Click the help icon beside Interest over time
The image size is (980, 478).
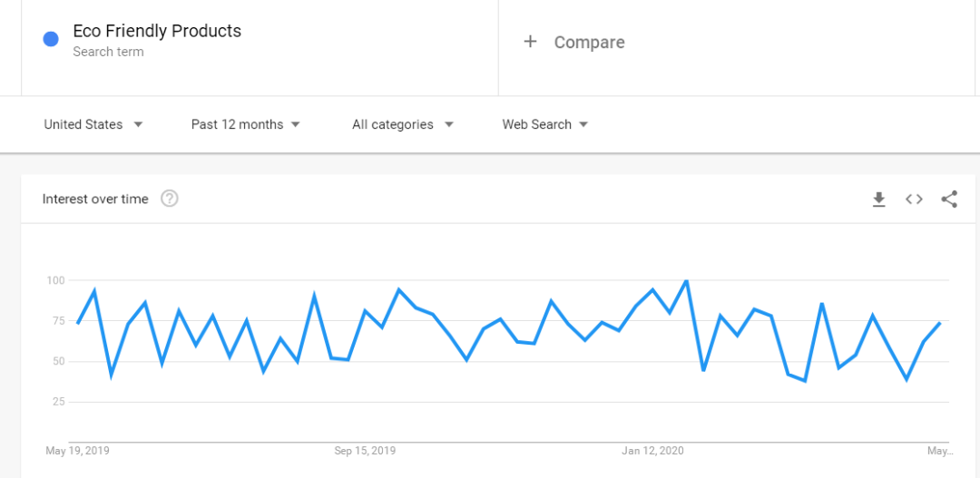tap(170, 199)
